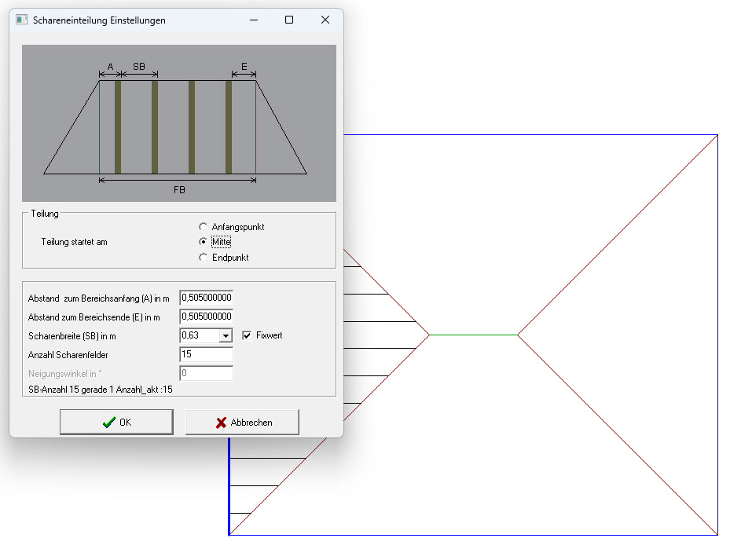This screenshot has width=741, height=560.
Task: Select the Anfangspunkt radio option
Action: (x=204, y=227)
